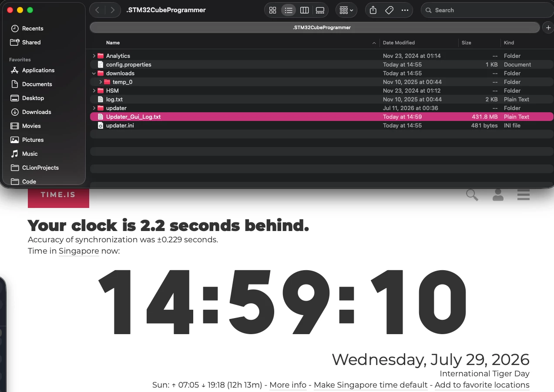
Task: Select the log.txt file
Action: 322,99
